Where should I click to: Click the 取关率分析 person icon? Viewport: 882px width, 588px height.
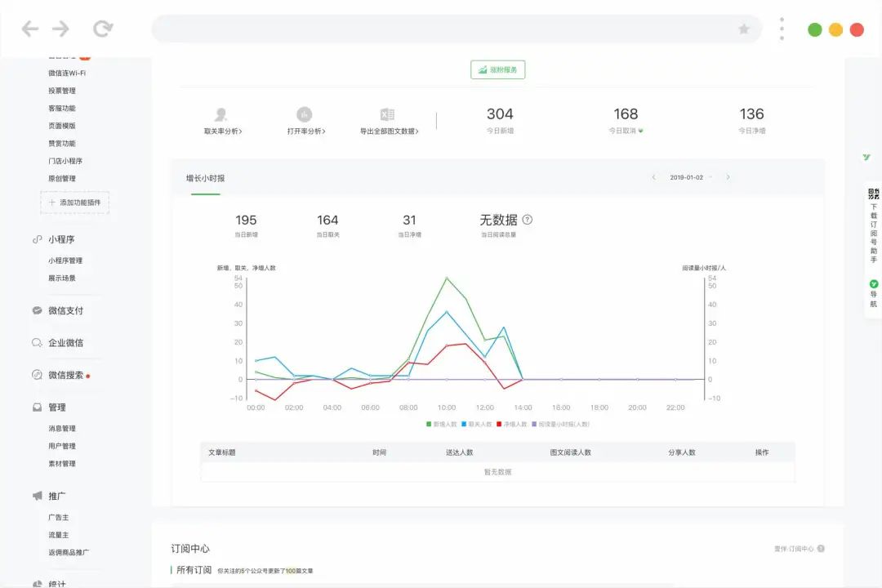[x=220, y=115]
